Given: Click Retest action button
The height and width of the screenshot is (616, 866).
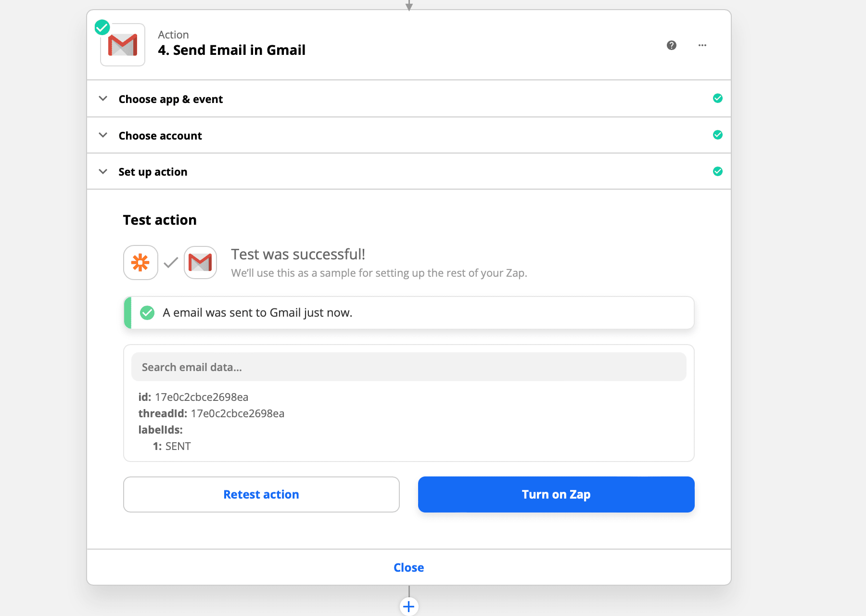Looking at the screenshot, I should pos(261,494).
